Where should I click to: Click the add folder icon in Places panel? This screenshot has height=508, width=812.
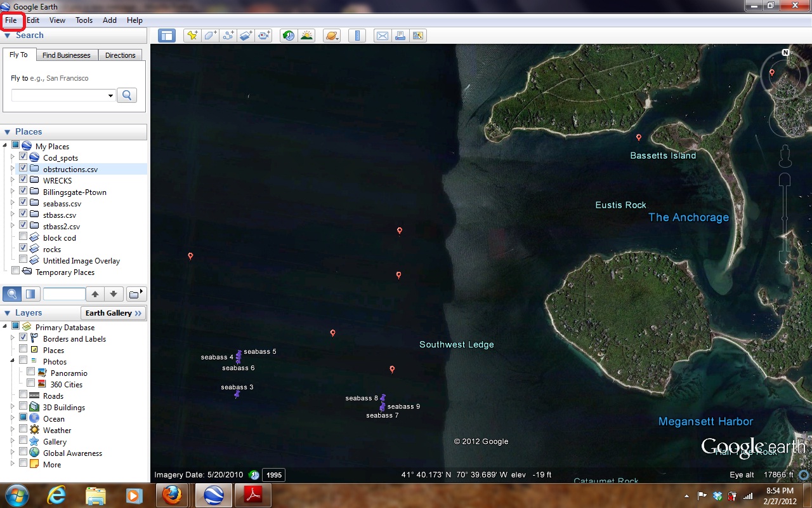[x=136, y=293]
